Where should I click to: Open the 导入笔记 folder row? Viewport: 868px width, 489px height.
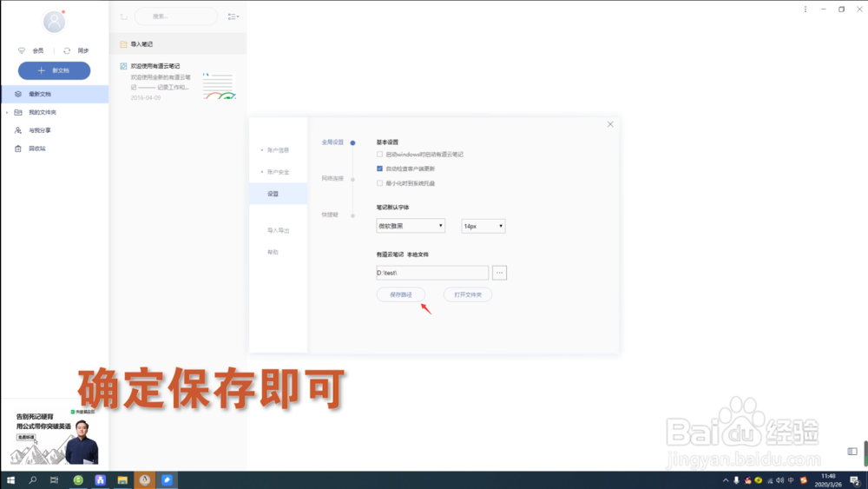pos(178,43)
